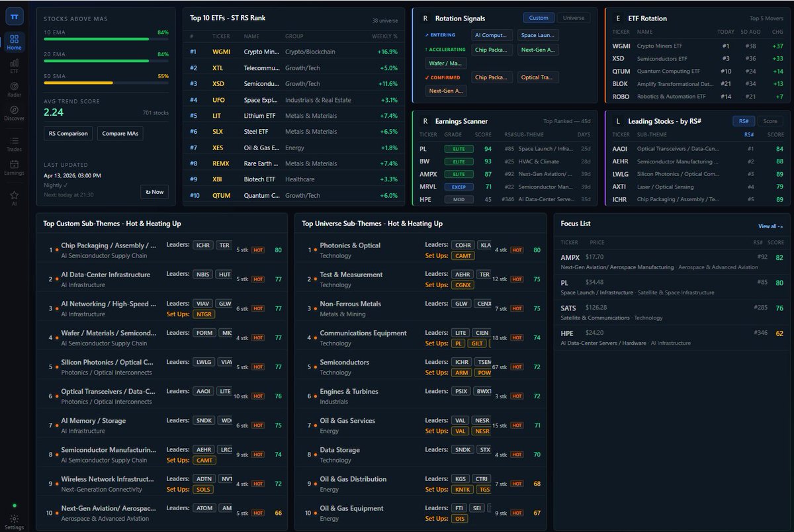The image size is (794, 532).
Task: Click HOT badge on Photonics & Optical row
Action: pos(517,250)
